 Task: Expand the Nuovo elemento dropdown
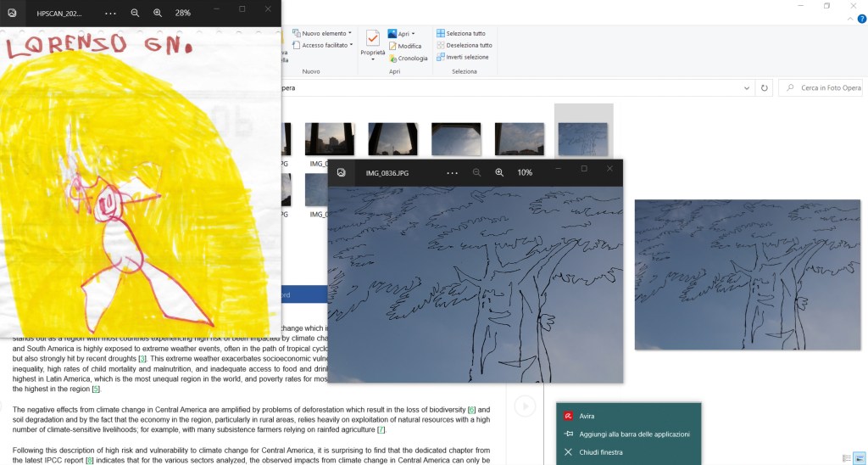tap(349, 33)
